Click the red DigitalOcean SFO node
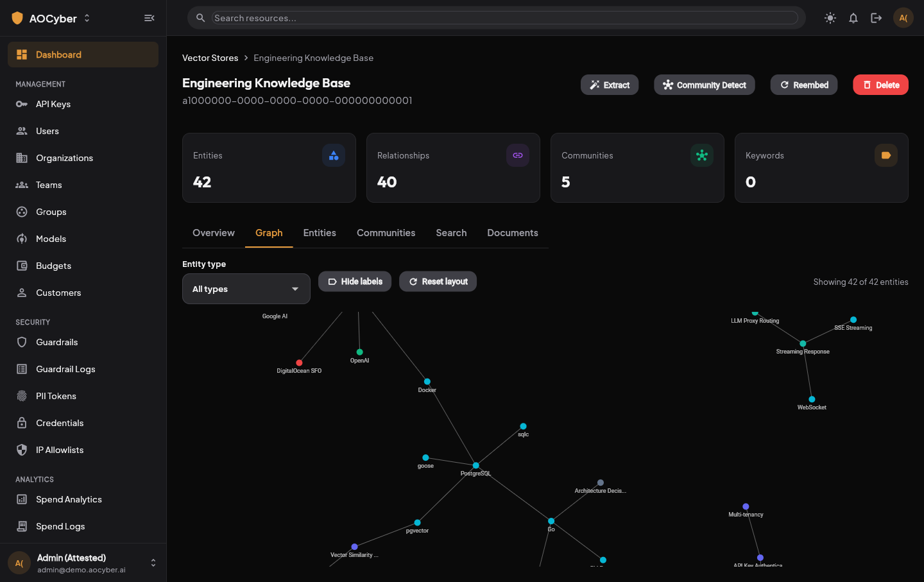 (299, 363)
